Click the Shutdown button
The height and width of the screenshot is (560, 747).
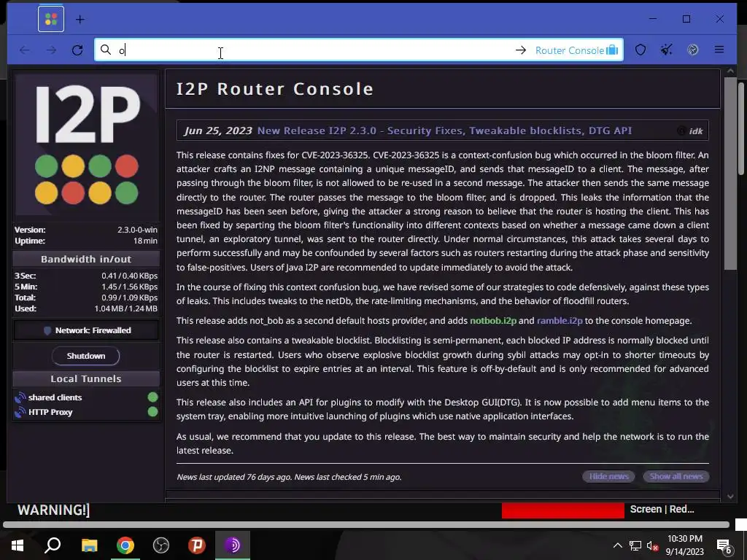pos(86,356)
